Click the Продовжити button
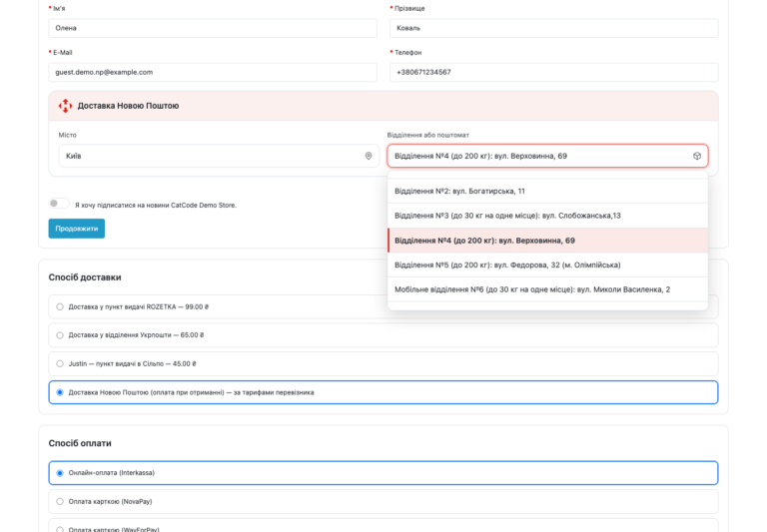 [x=76, y=229]
